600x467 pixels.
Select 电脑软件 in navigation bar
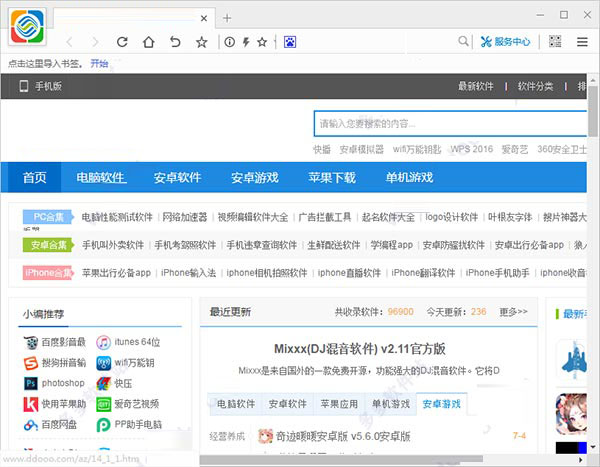point(101,178)
